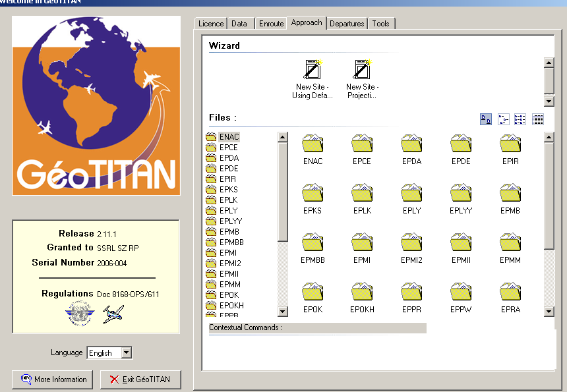Click the Exit GéoTITAN button
567x392 pixels.
[x=140, y=379]
